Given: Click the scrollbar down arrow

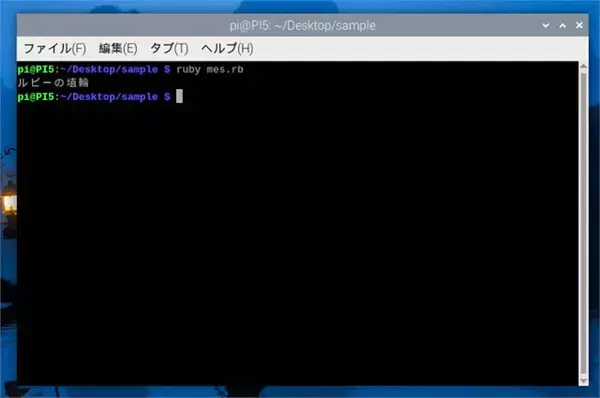Looking at the screenshot, I should point(584,381).
